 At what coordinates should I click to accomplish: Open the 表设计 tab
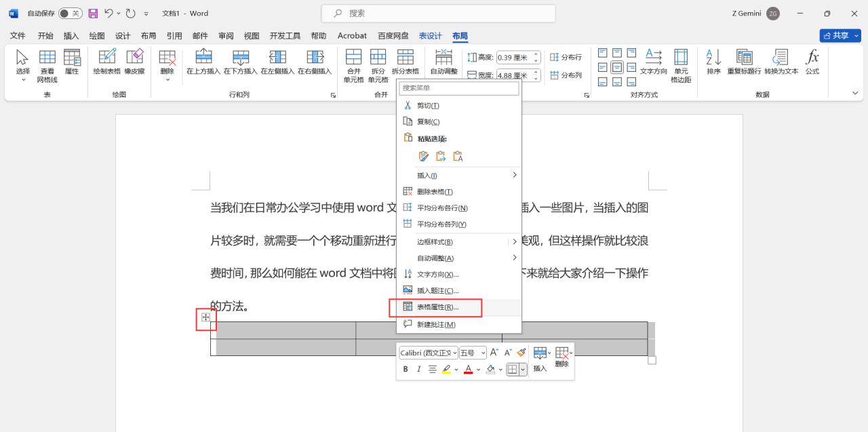(x=430, y=36)
